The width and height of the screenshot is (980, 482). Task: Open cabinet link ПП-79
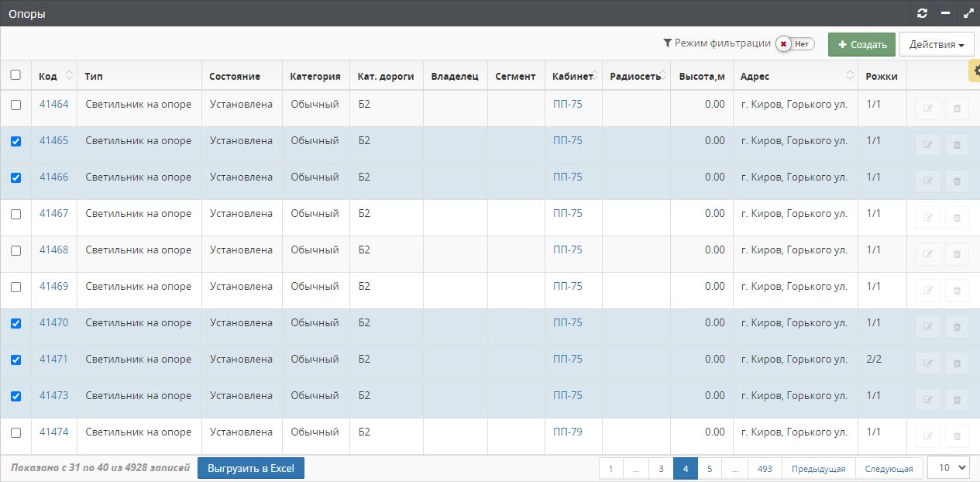(x=568, y=432)
